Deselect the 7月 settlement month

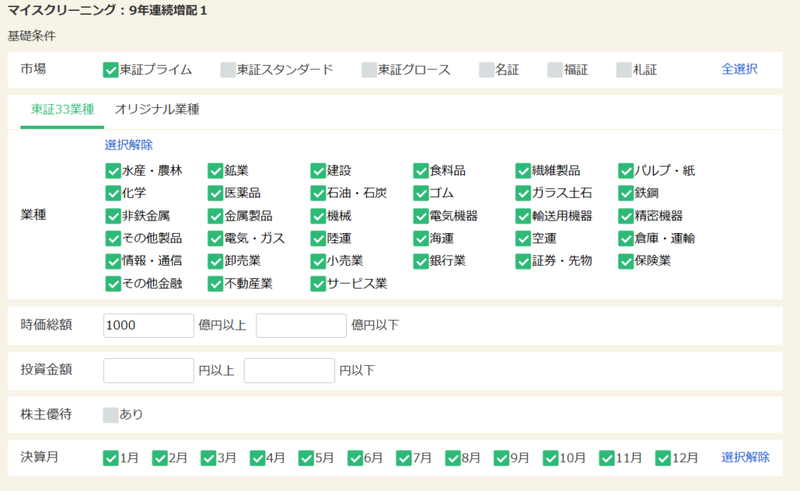pos(404,458)
